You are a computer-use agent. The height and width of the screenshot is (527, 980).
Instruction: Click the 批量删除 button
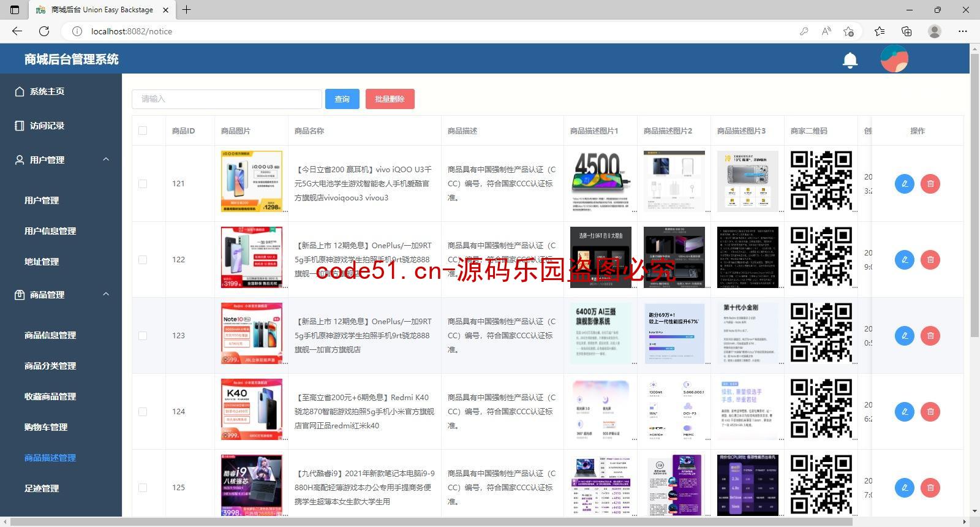pyautogui.click(x=390, y=99)
